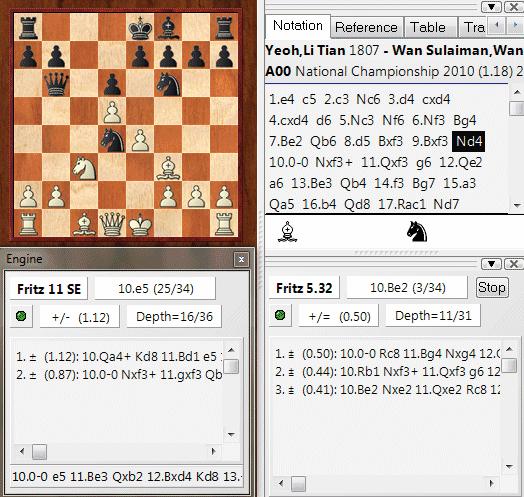Click the white bishop on c1

tap(84, 224)
